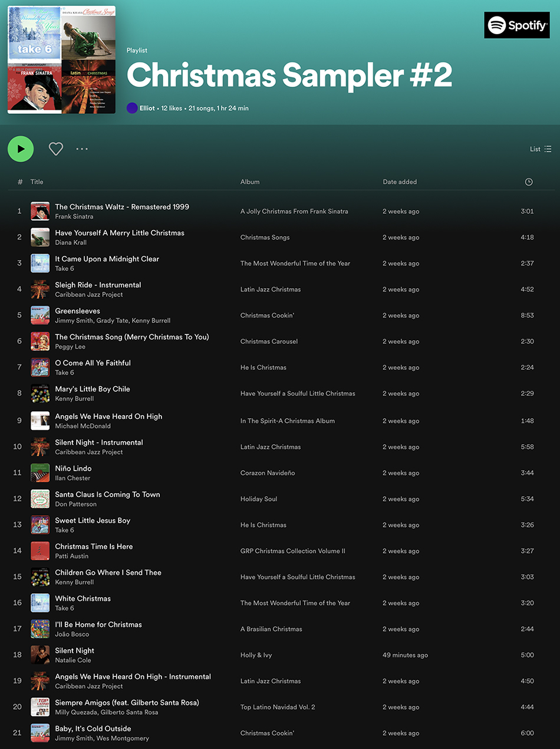Open A Brasilian Christmas album link
The image size is (560, 749).
(271, 628)
